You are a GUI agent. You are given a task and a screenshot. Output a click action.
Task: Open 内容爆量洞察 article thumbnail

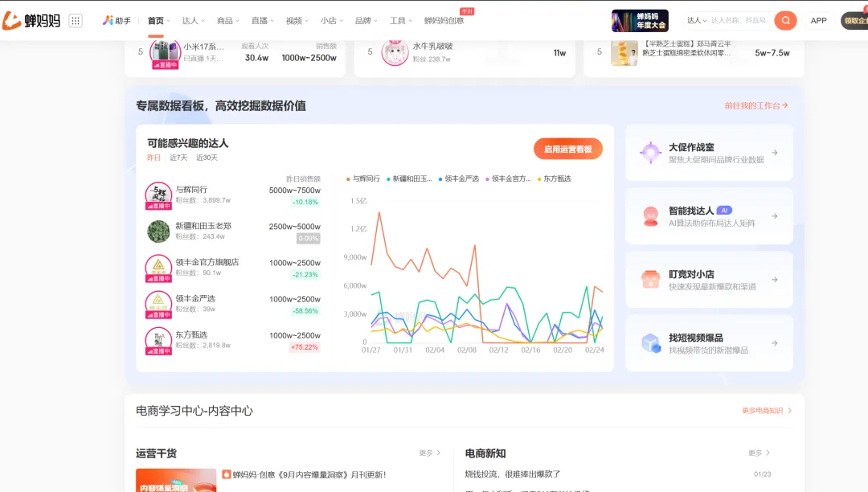[x=176, y=481]
